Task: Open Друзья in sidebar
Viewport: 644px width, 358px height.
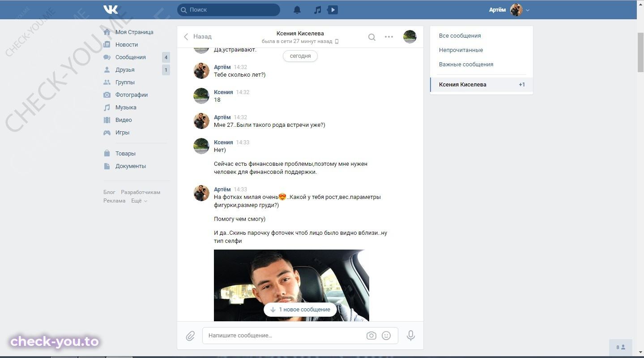Action: 125,70
